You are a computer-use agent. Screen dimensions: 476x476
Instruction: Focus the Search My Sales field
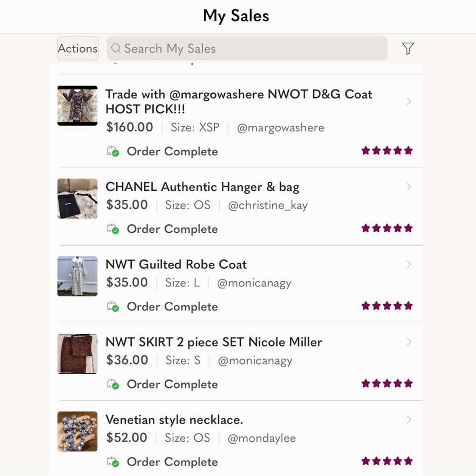coord(247,48)
